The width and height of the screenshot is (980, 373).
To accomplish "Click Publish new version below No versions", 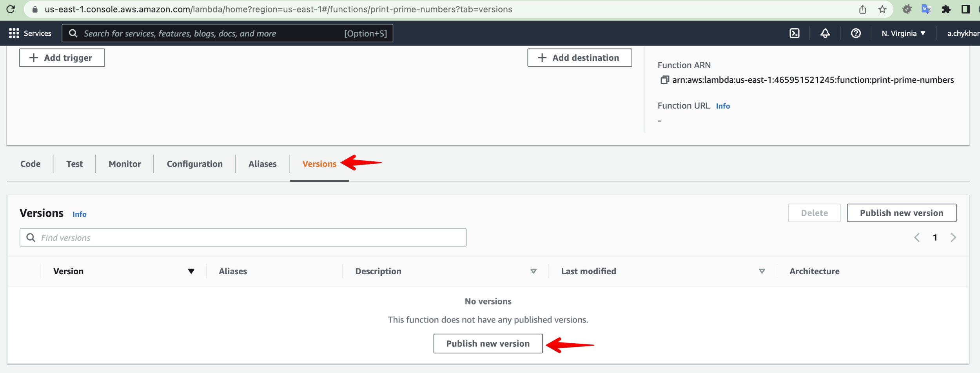I will pyautogui.click(x=488, y=344).
